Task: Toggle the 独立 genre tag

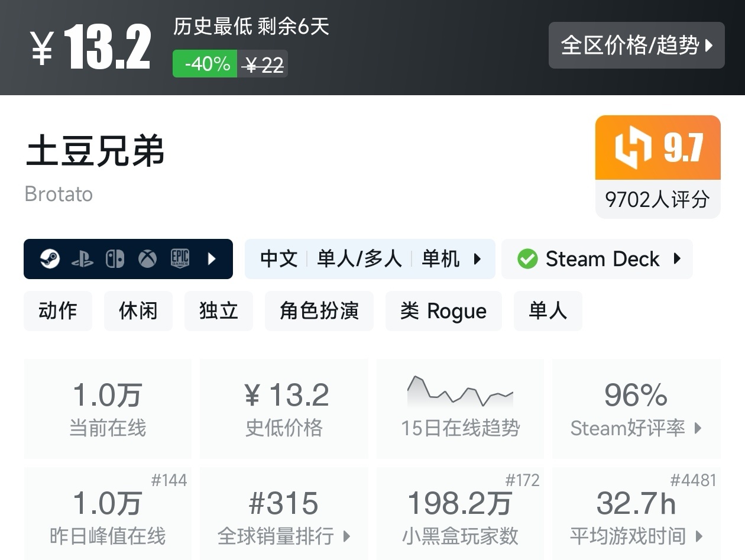Action: point(218,310)
